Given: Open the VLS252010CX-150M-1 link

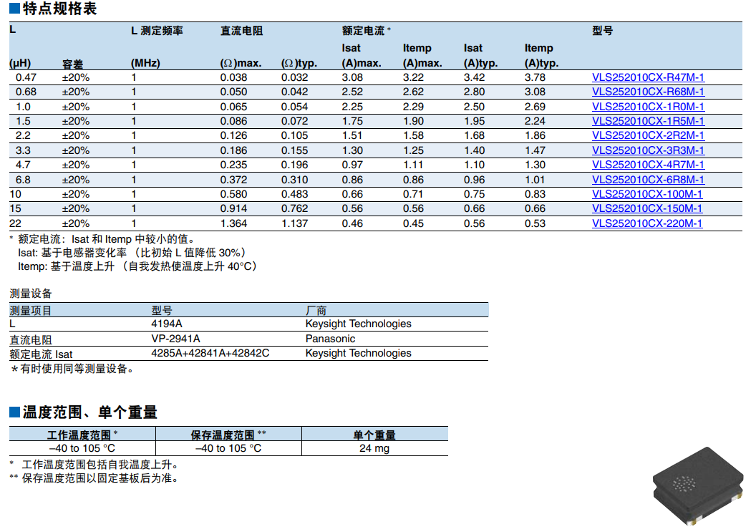Looking at the screenshot, I should pyautogui.click(x=647, y=208).
